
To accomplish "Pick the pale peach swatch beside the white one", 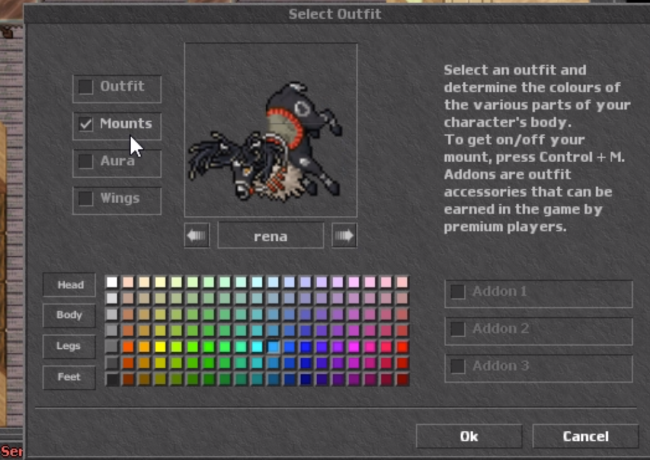I will tap(128, 282).
